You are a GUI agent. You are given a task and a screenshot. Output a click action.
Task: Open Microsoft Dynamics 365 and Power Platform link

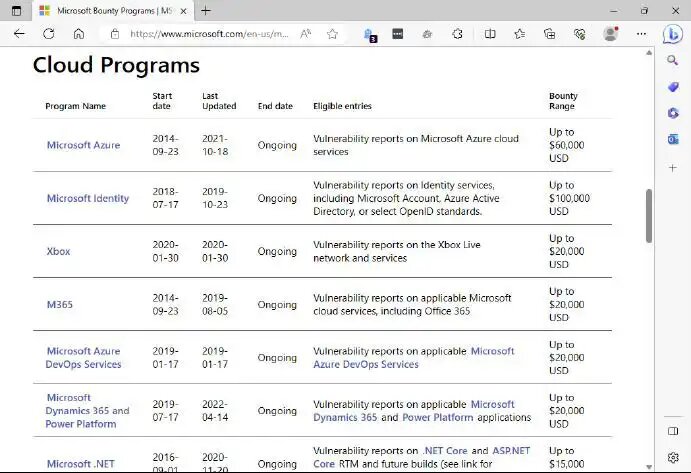87,410
